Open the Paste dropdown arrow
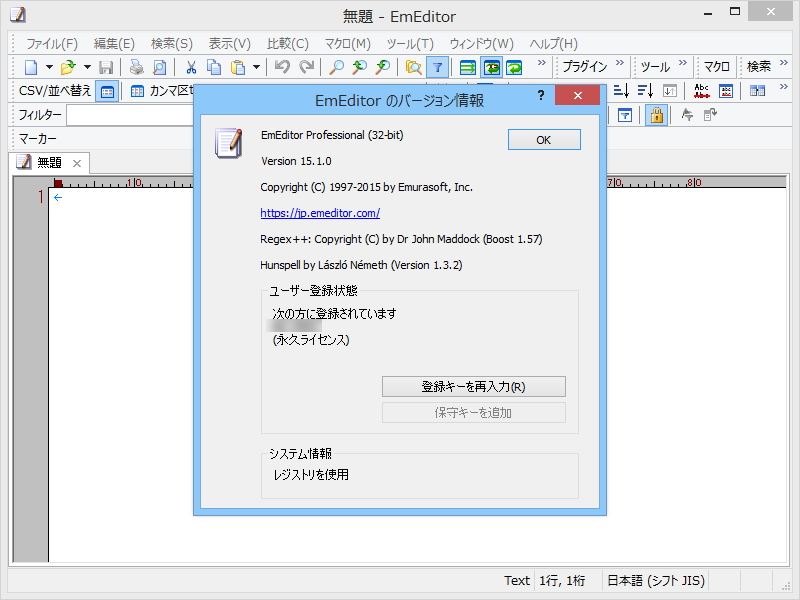 (x=255, y=67)
